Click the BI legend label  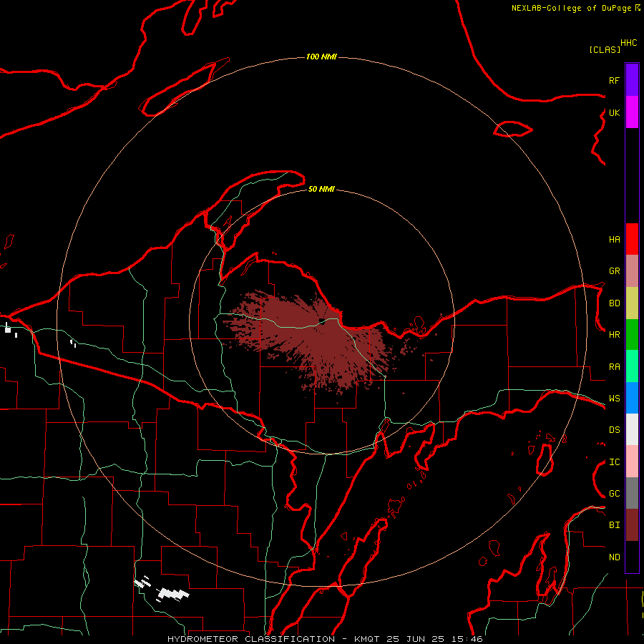coord(615,525)
